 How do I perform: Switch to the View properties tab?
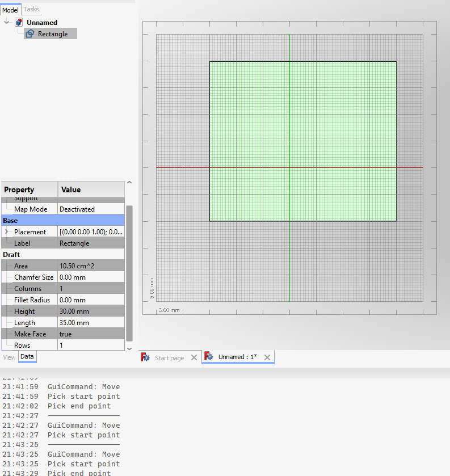point(9,357)
